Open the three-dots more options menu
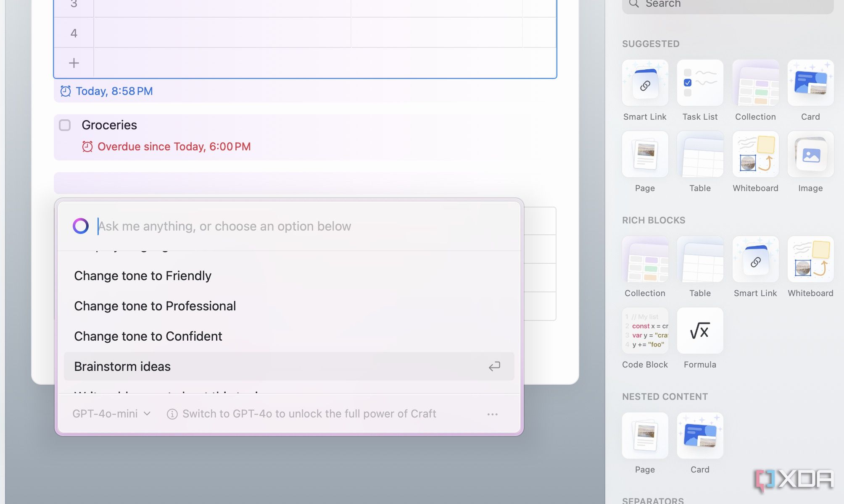The image size is (844, 504). click(x=493, y=414)
